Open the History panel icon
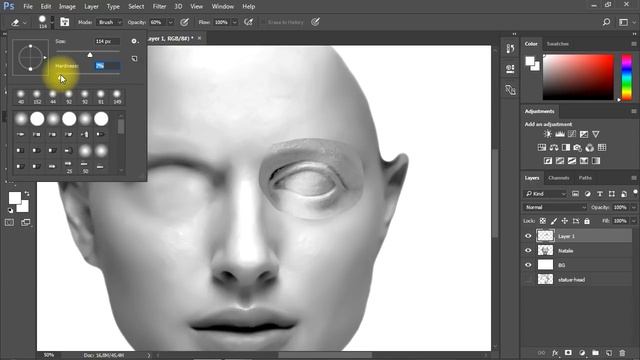The image size is (640, 360). [x=510, y=49]
